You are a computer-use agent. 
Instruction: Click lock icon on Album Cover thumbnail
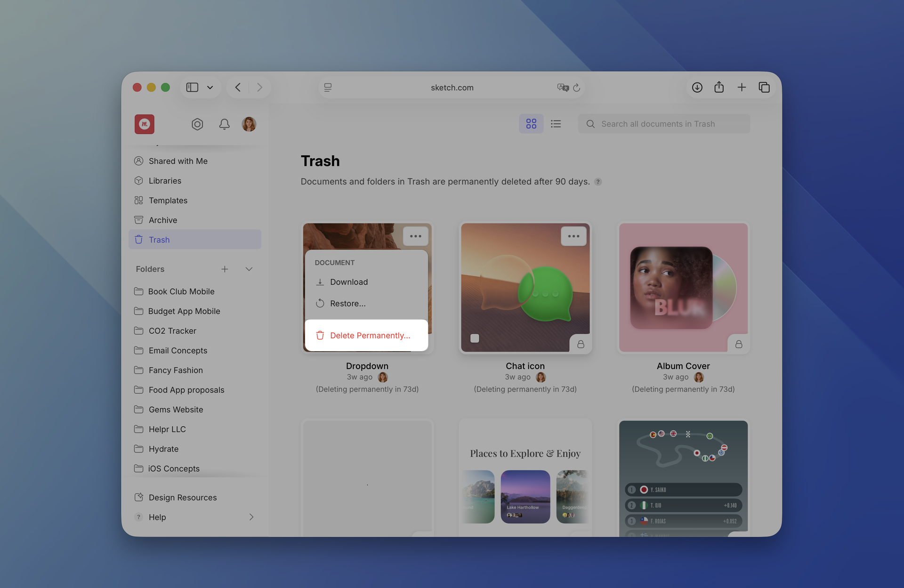739,344
